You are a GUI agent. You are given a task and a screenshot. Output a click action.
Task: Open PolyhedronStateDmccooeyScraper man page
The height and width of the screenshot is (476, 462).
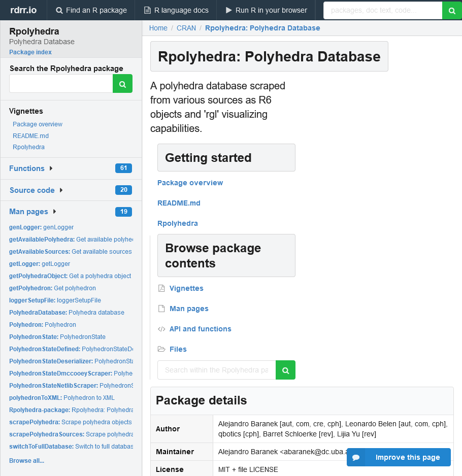point(71,373)
